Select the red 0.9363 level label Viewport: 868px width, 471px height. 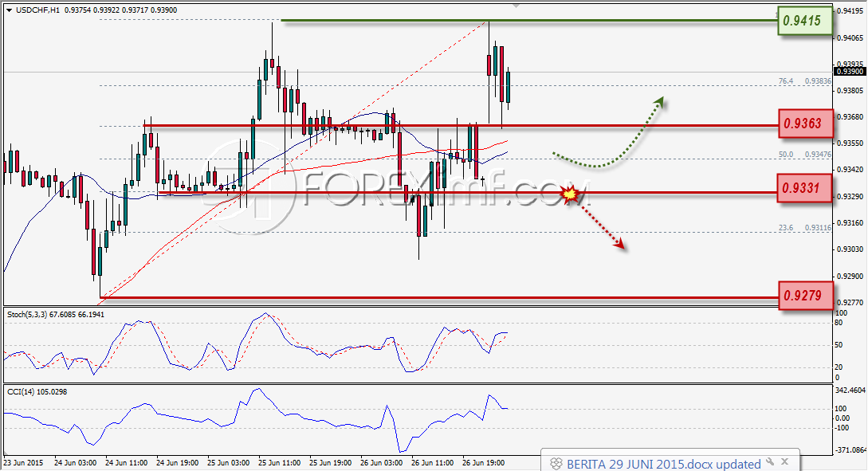[x=805, y=124]
